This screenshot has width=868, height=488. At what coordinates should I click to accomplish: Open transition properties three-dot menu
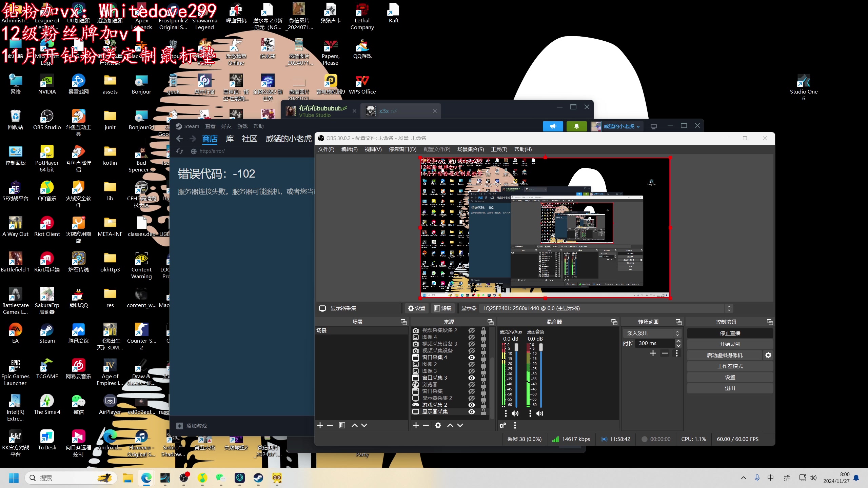tap(677, 353)
